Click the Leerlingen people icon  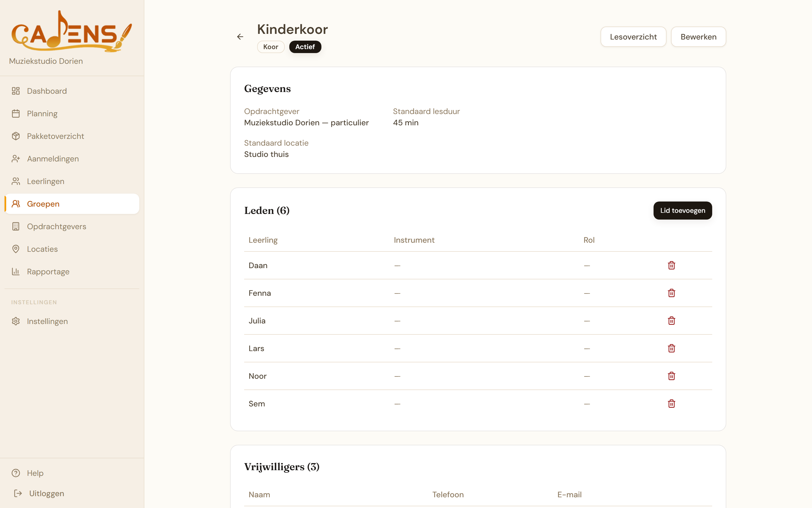pyautogui.click(x=16, y=181)
